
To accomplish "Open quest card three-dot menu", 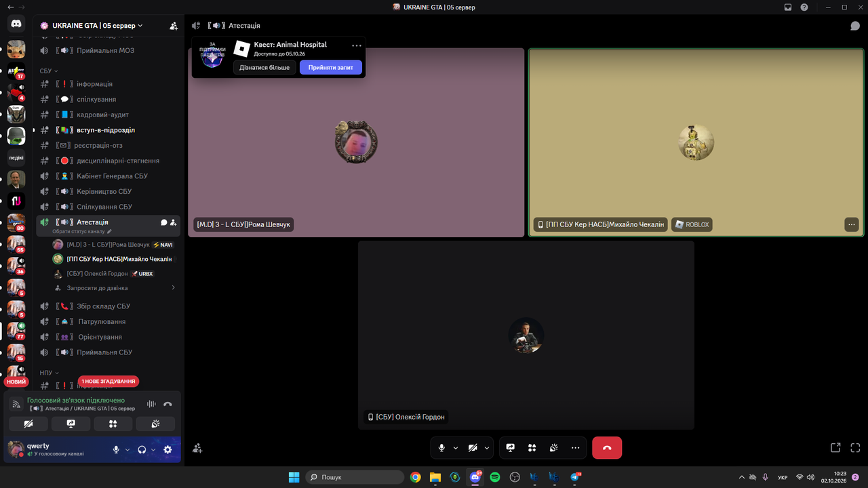I will (x=357, y=45).
